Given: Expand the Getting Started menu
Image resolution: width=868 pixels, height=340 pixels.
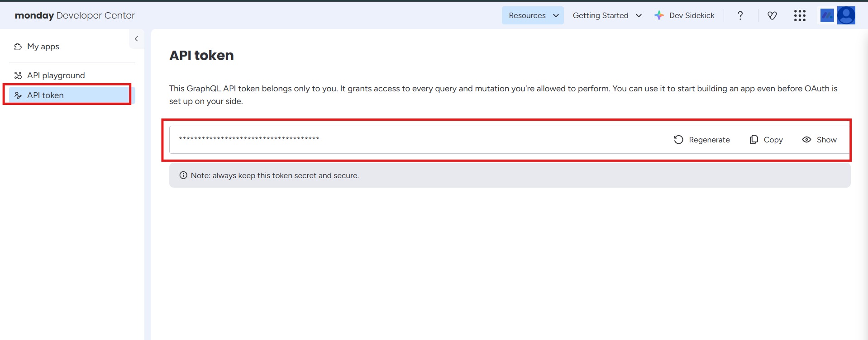Looking at the screenshot, I should [607, 15].
